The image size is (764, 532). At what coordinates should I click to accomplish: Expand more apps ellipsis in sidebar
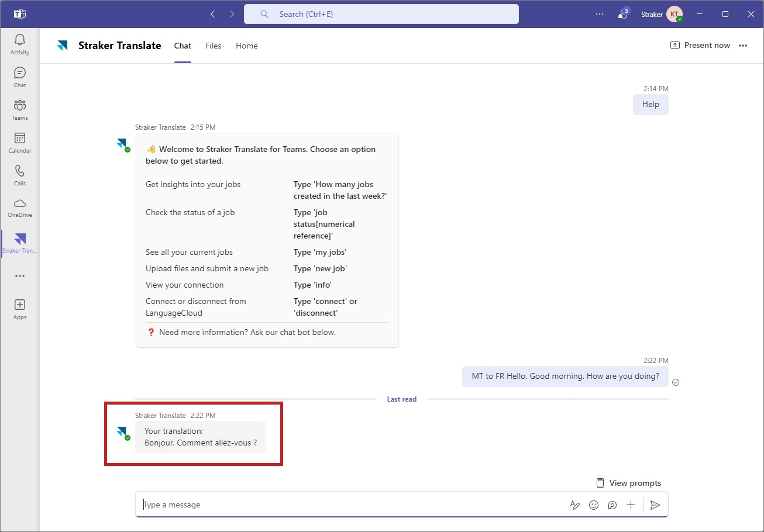20,276
